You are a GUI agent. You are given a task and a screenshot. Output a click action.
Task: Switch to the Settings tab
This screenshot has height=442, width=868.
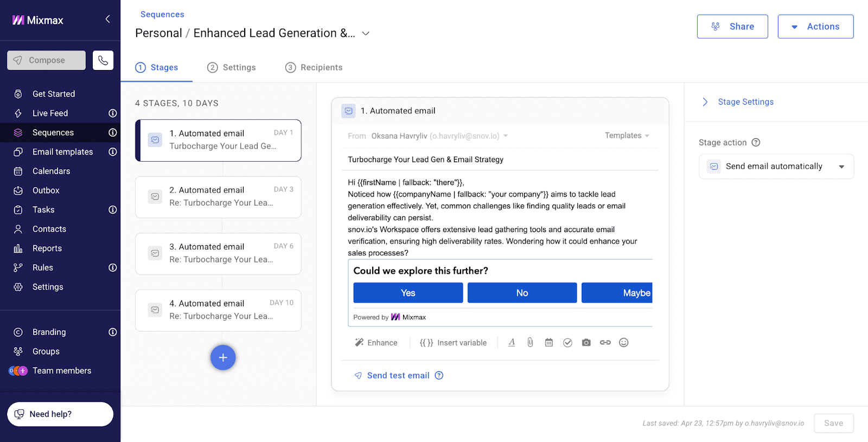(x=232, y=67)
